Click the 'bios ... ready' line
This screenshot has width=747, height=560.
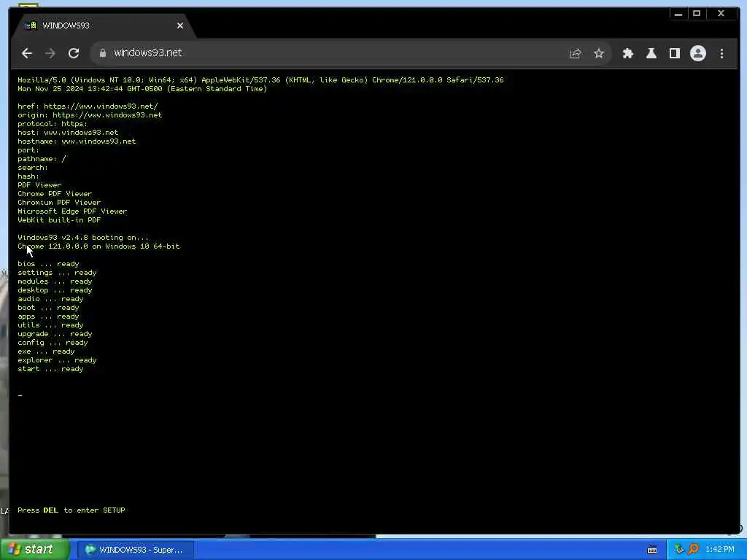pyautogui.click(x=48, y=264)
